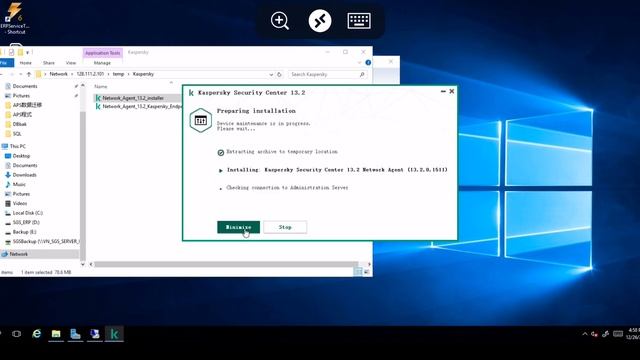Image resolution: width=640 pixels, height=360 pixels.
Task: Click the taskbar icon beside File Explorer
Action: tap(75, 334)
